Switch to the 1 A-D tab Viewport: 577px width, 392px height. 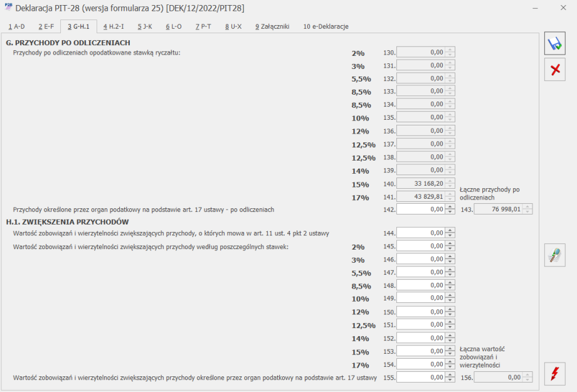(16, 26)
